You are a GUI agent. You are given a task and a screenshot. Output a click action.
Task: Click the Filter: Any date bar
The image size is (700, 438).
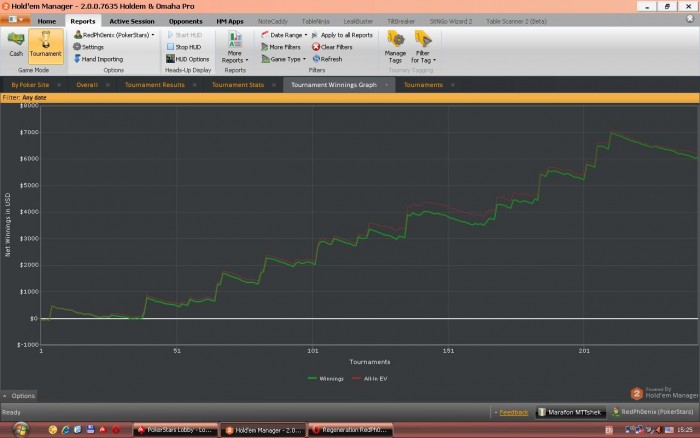[350, 98]
